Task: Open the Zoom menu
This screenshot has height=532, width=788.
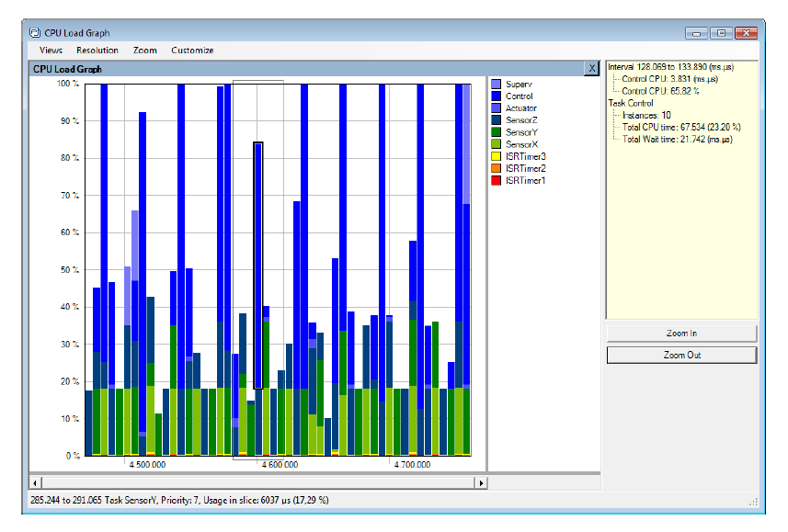Action: coord(145,51)
